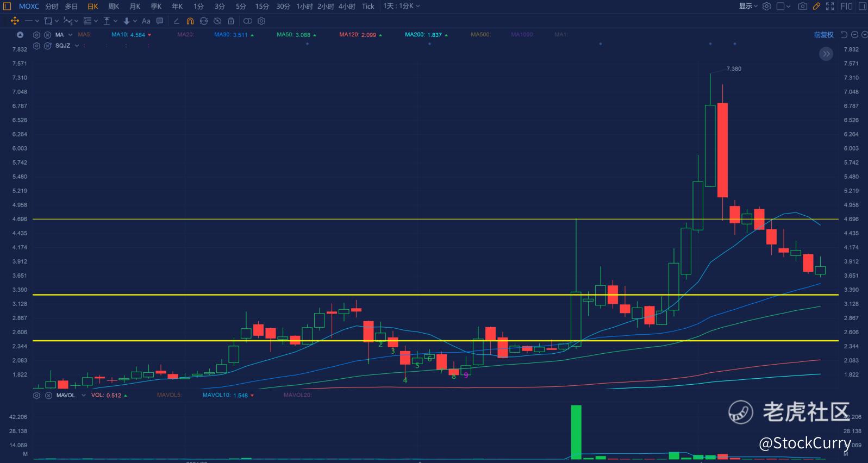Collapse indicator legend with up arrow
Screen dimensions: 868x463
click(x=20, y=35)
